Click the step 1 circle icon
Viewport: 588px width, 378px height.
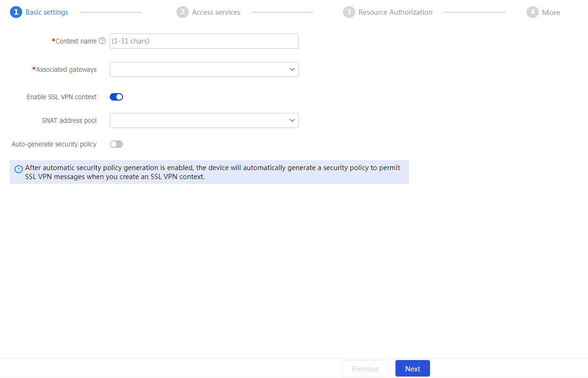(16, 12)
